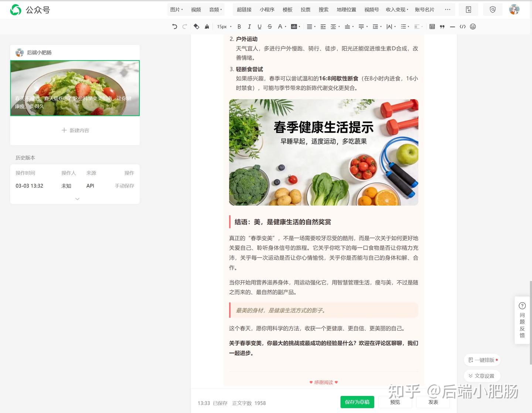This screenshot has height=413, width=532.
Task: Select the salad article cover thumbnail
Action: pos(75,88)
